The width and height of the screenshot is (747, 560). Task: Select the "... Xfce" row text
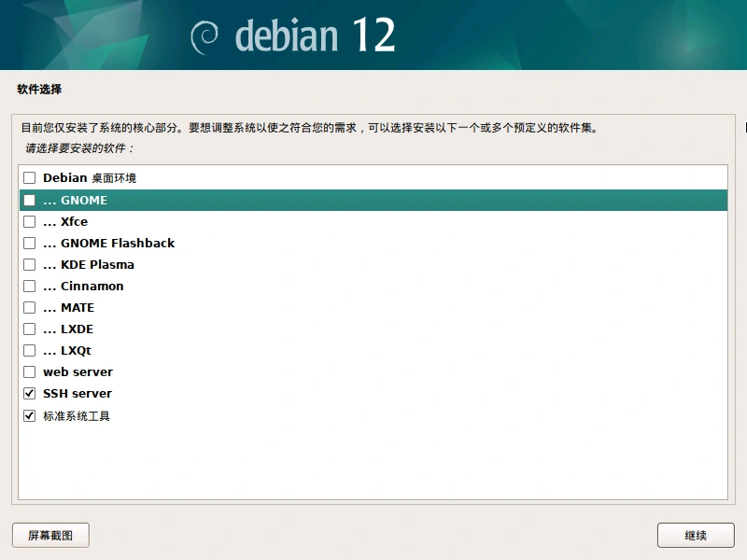[x=65, y=222]
